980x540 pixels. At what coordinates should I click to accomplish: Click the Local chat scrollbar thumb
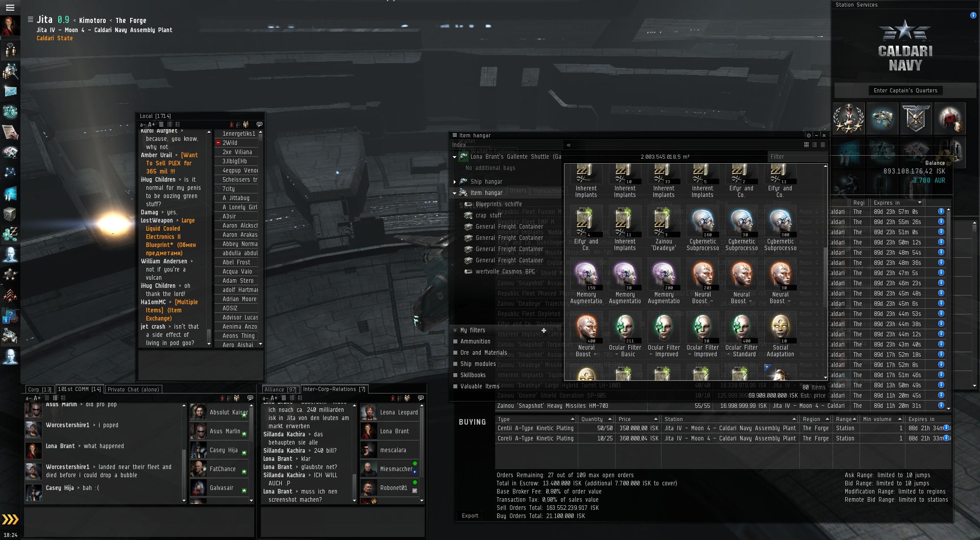(208, 336)
